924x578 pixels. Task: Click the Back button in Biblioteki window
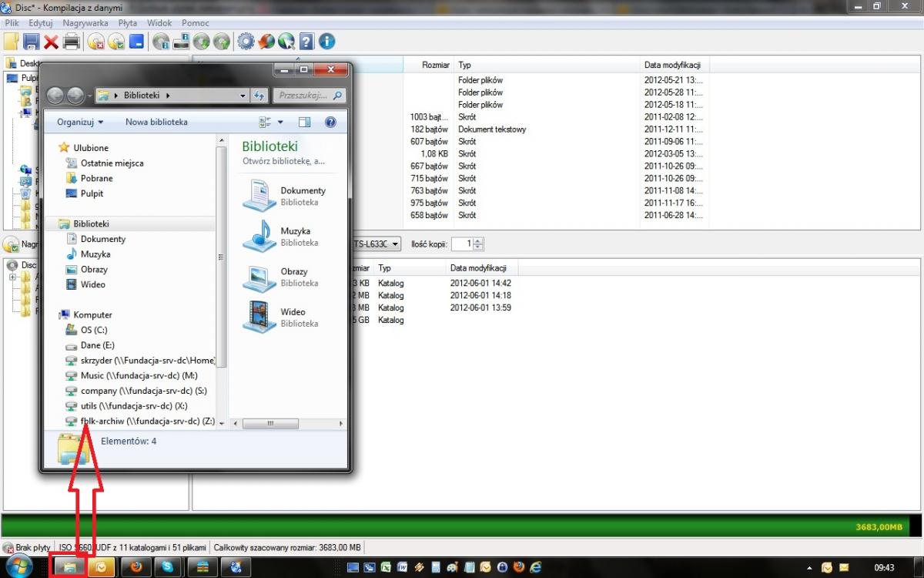pyautogui.click(x=55, y=96)
